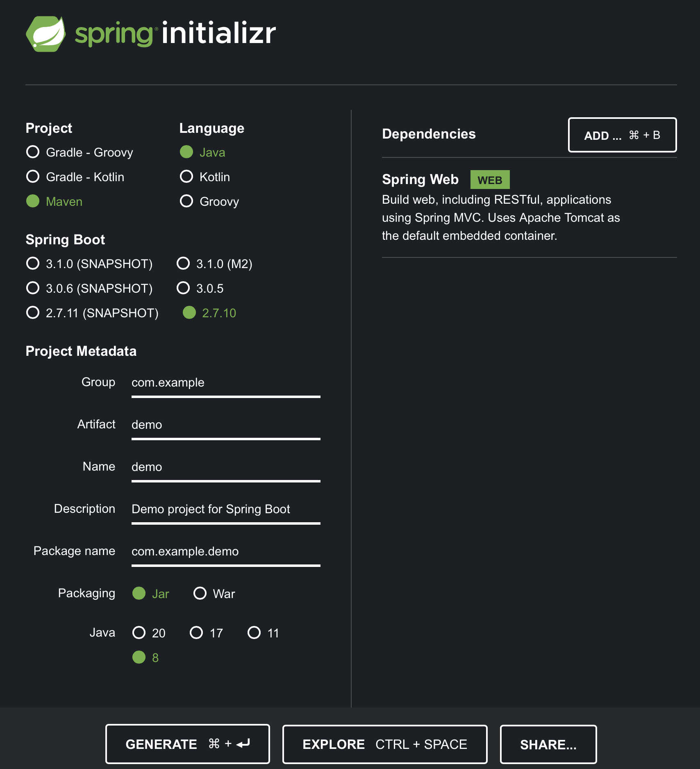
Task: Click the WEB tag badge
Action: (490, 180)
